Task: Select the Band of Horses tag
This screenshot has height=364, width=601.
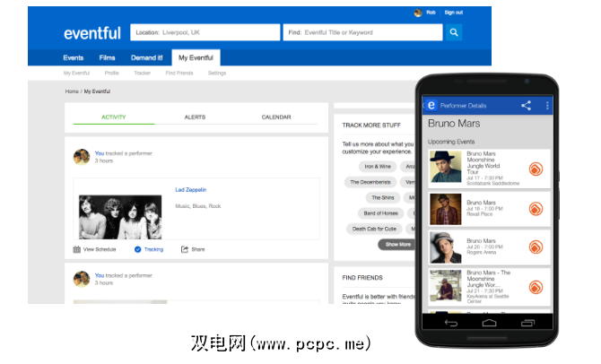Action: tap(380, 213)
